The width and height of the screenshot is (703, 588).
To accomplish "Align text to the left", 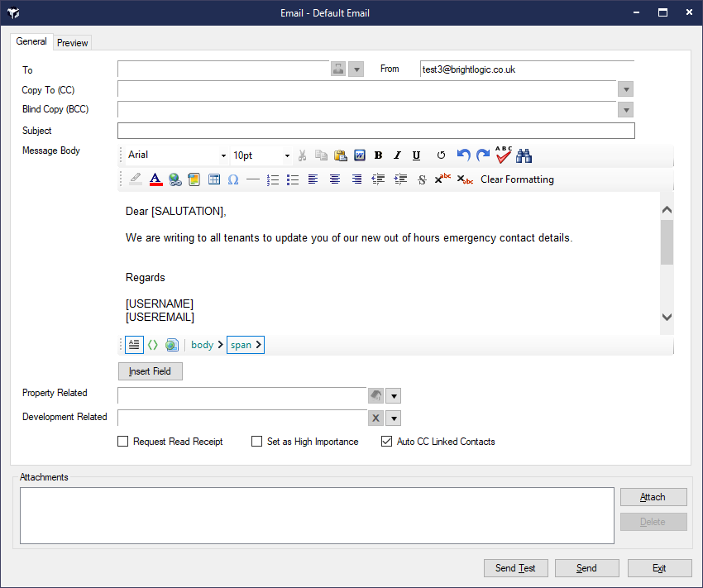I will point(313,179).
